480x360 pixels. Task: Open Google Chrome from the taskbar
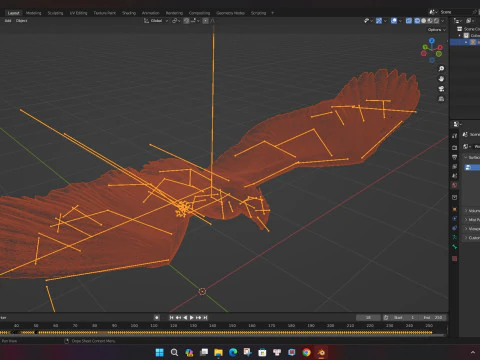click(306, 352)
